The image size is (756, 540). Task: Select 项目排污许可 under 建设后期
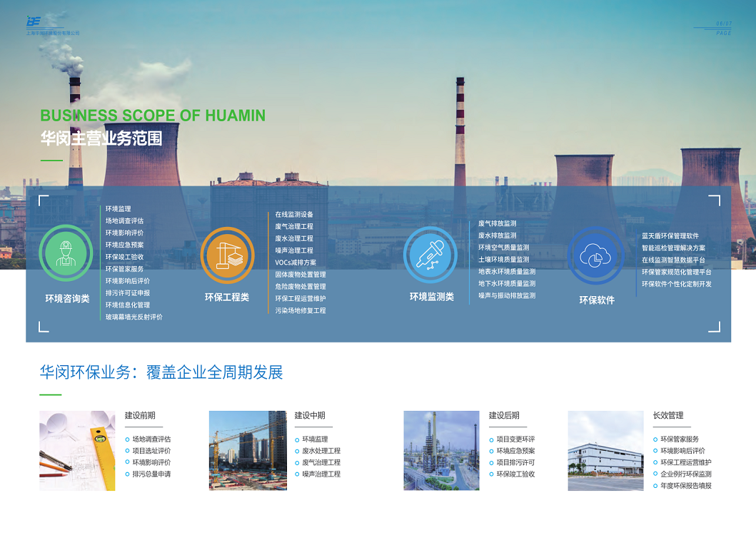(x=515, y=462)
